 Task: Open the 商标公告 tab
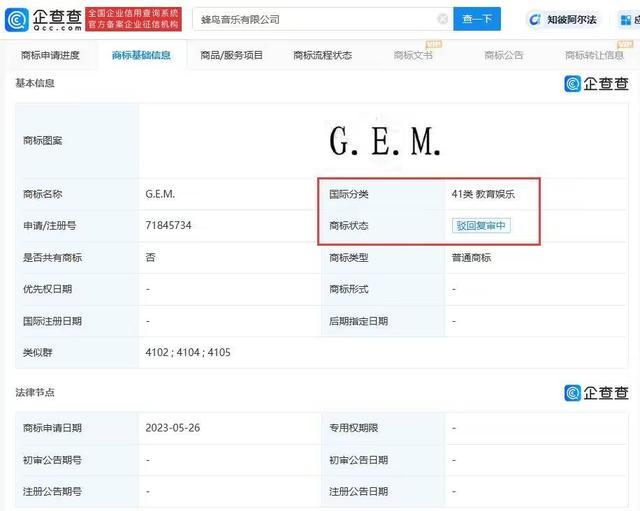click(x=503, y=56)
